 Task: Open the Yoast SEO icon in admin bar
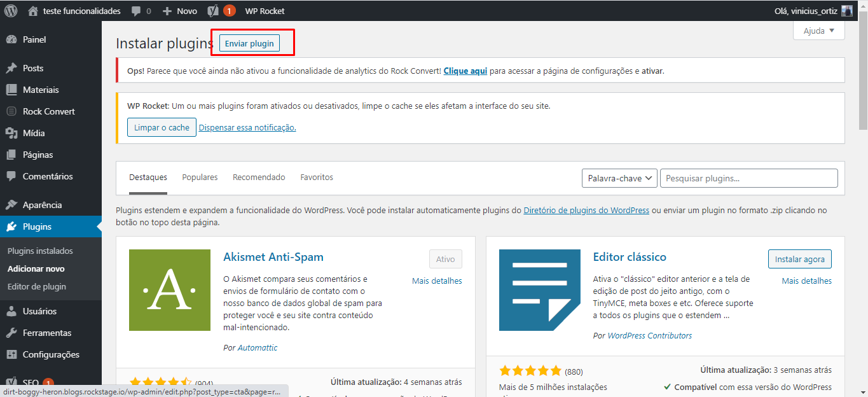coord(214,11)
